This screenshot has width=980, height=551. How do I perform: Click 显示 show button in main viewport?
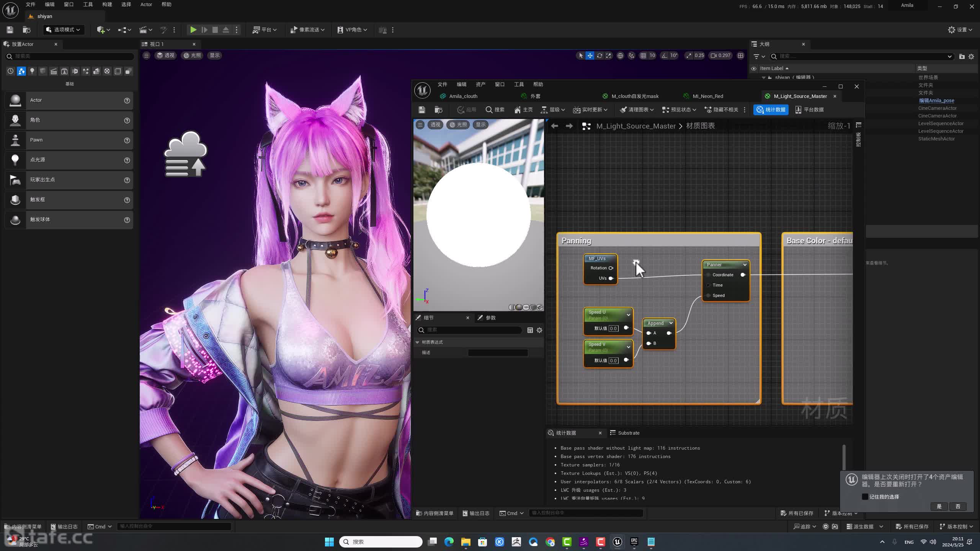click(x=215, y=55)
